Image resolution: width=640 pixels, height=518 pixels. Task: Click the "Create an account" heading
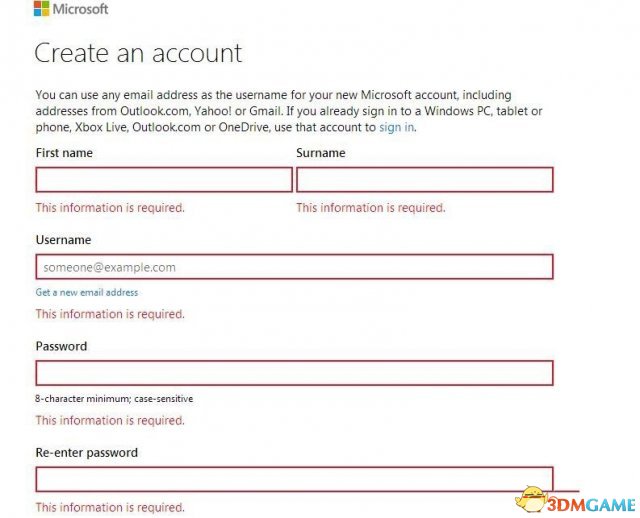tap(138, 53)
